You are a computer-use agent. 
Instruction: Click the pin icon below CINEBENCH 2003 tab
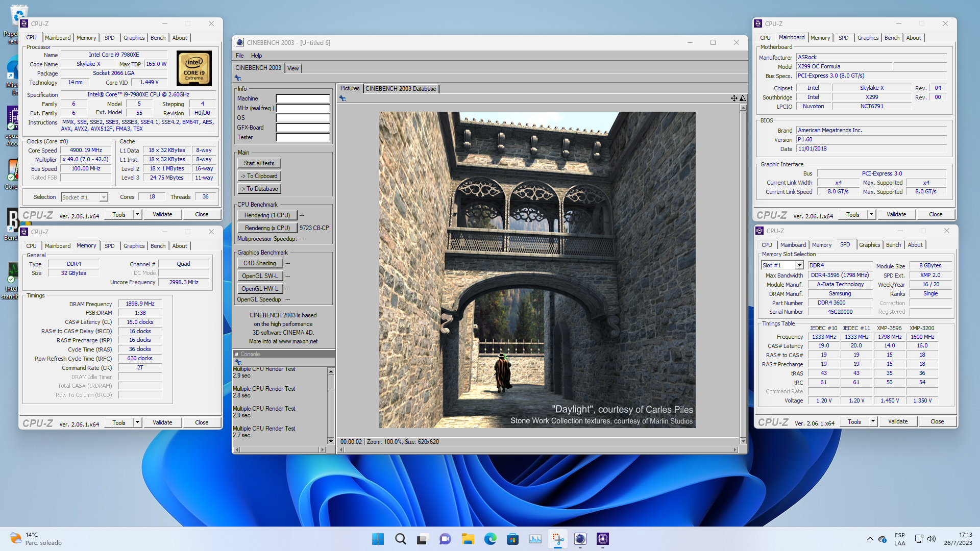[238, 78]
